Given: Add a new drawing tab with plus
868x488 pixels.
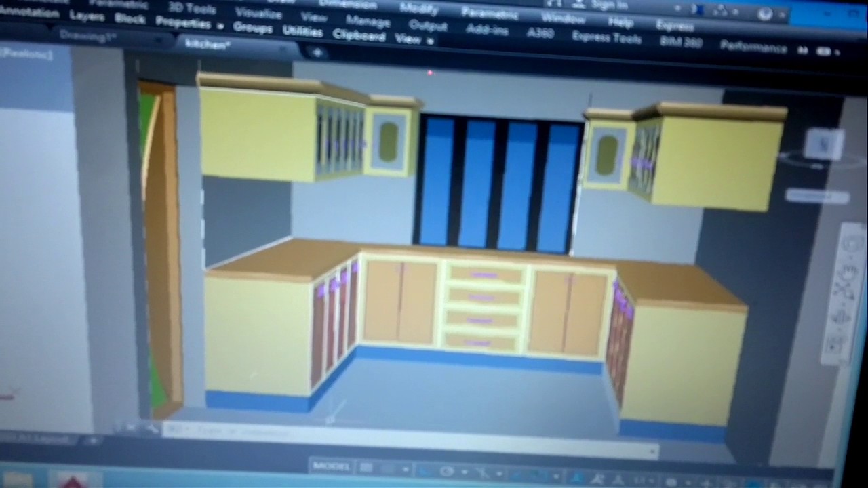Looking at the screenshot, I should [317, 52].
